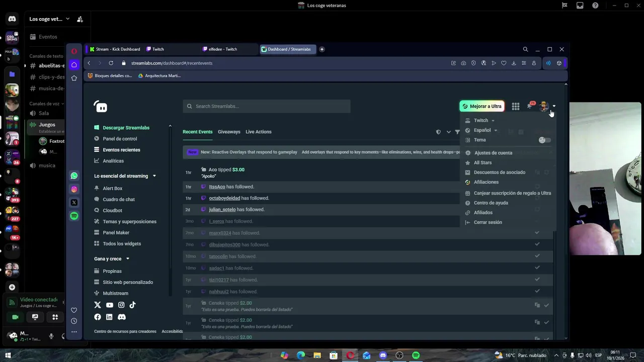Open Discord direct messages home icon
644x362 pixels.
pyautogui.click(x=12, y=19)
